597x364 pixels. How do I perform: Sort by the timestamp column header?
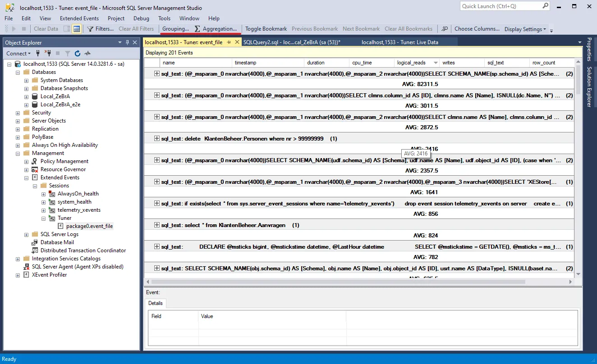click(268, 63)
